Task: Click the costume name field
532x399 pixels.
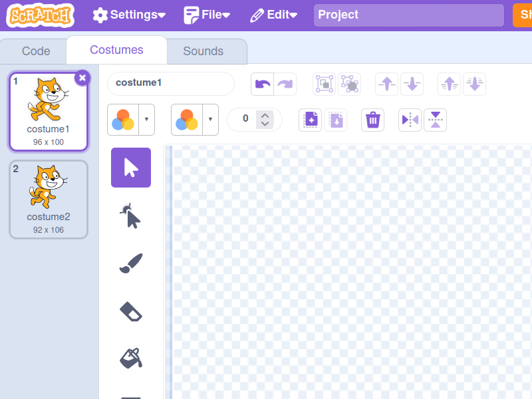Action: pos(171,84)
